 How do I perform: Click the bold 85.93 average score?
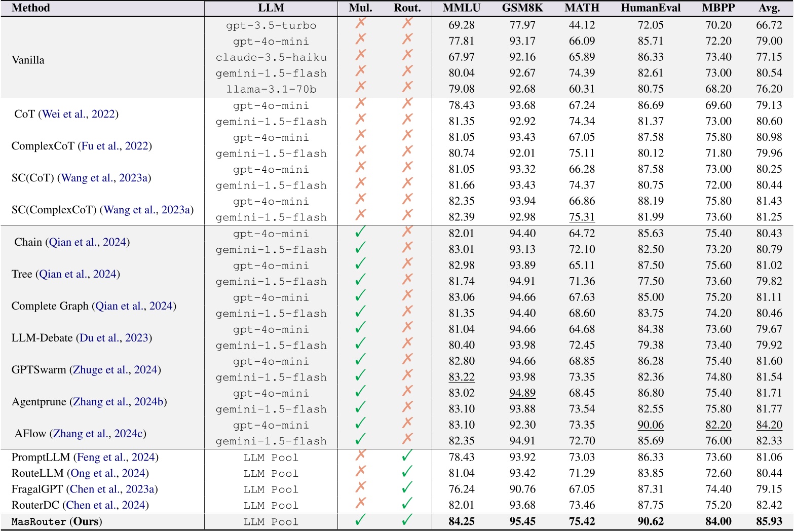click(x=769, y=521)
